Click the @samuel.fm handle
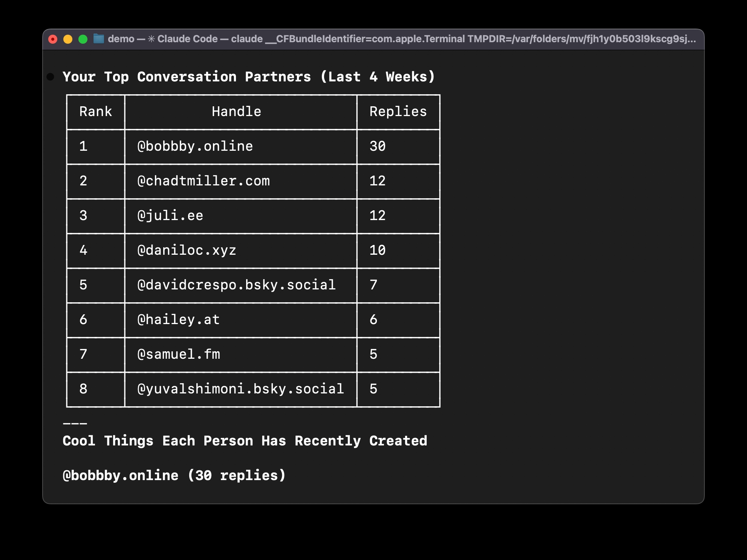 pos(179,354)
